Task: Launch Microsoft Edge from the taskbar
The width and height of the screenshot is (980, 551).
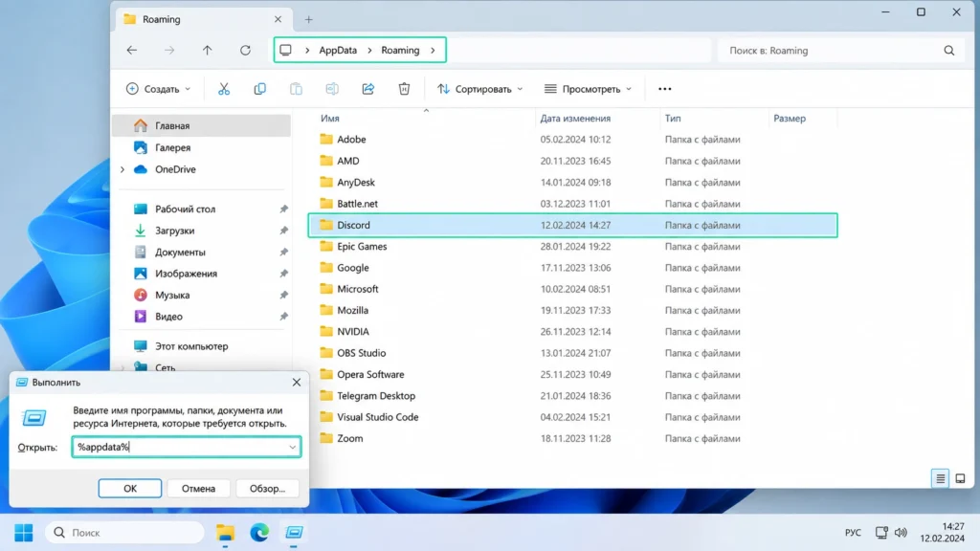Action: [x=259, y=532]
